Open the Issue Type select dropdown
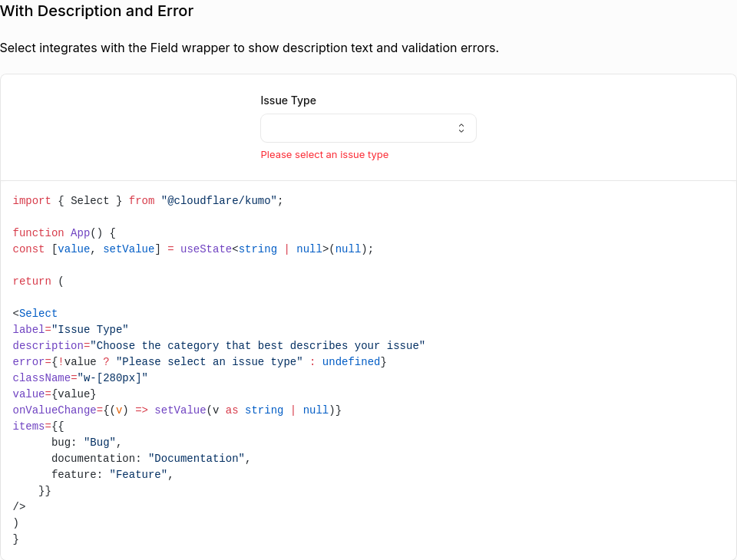This screenshot has height=560, width=737. click(x=368, y=128)
